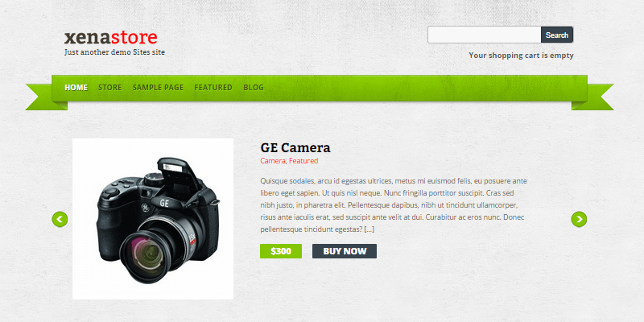Click the Search button
Screen dimensions: 644x322
pyautogui.click(x=557, y=35)
